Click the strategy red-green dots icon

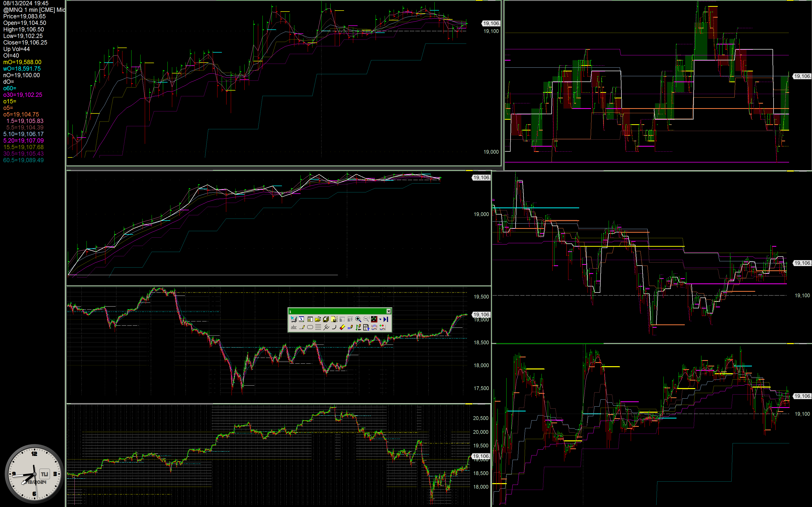(382, 327)
